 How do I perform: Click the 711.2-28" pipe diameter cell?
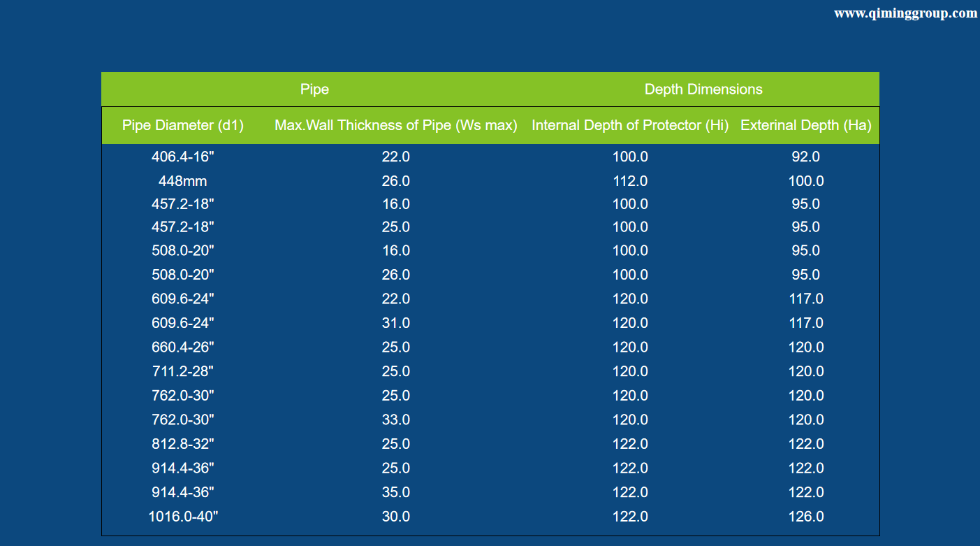pos(183,371)
